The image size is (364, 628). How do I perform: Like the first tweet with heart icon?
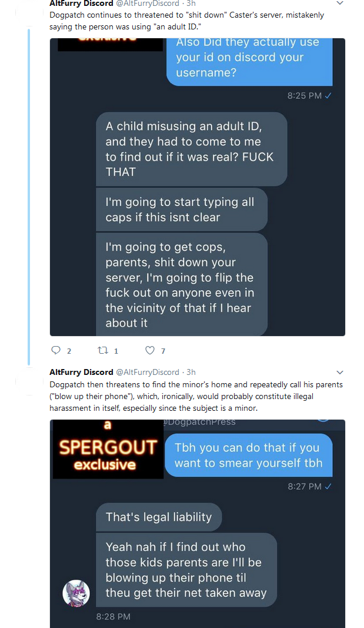149,350
